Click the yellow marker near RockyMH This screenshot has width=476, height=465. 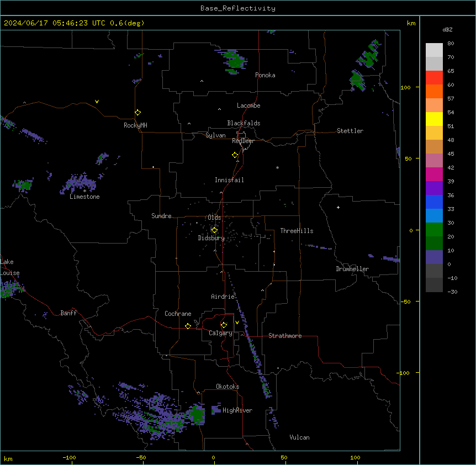(x=138, y=113)
